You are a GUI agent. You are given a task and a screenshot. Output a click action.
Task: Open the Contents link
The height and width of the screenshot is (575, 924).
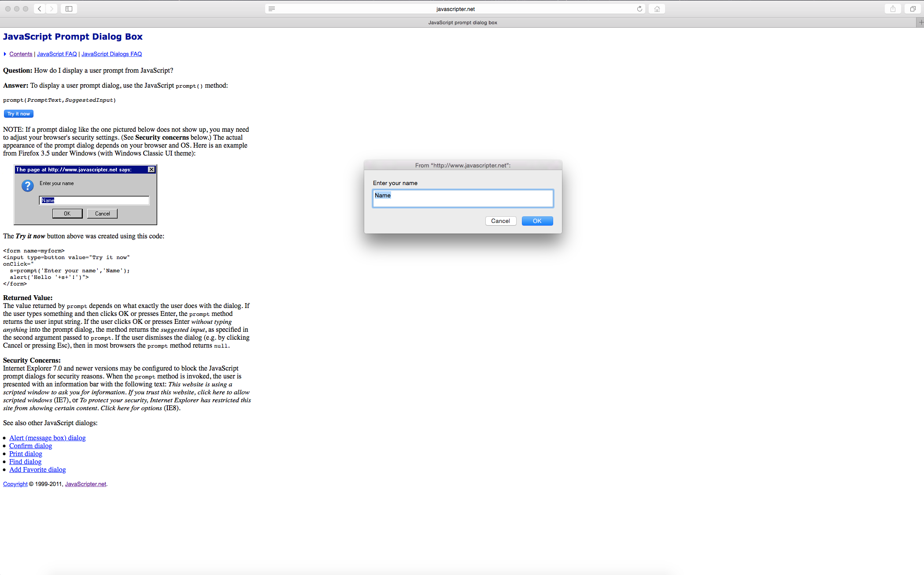pyautogui.click(x=21, y=54)
